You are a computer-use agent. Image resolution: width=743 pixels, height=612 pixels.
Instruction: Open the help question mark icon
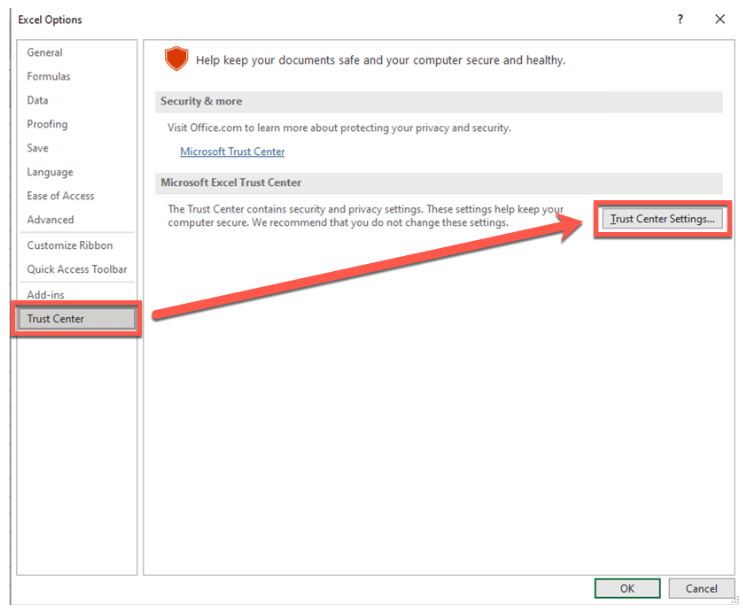pos(680,19)
